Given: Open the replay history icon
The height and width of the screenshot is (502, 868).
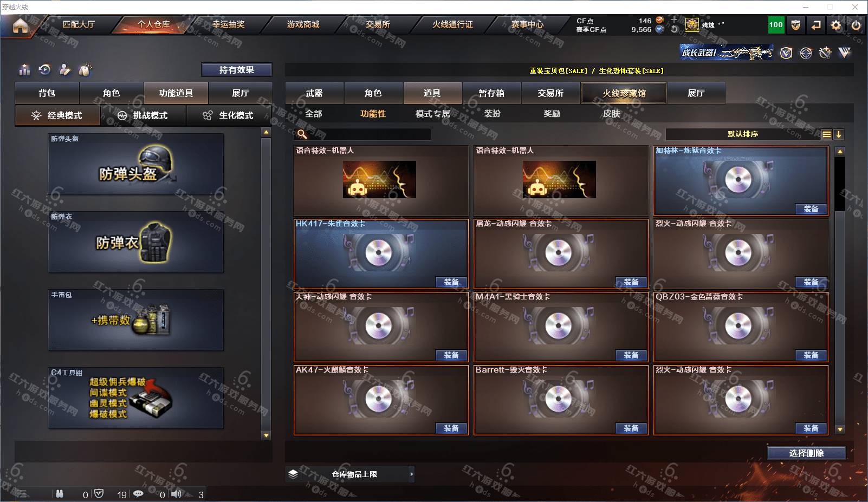Looking at the screenshot, I should coord(45,70).
